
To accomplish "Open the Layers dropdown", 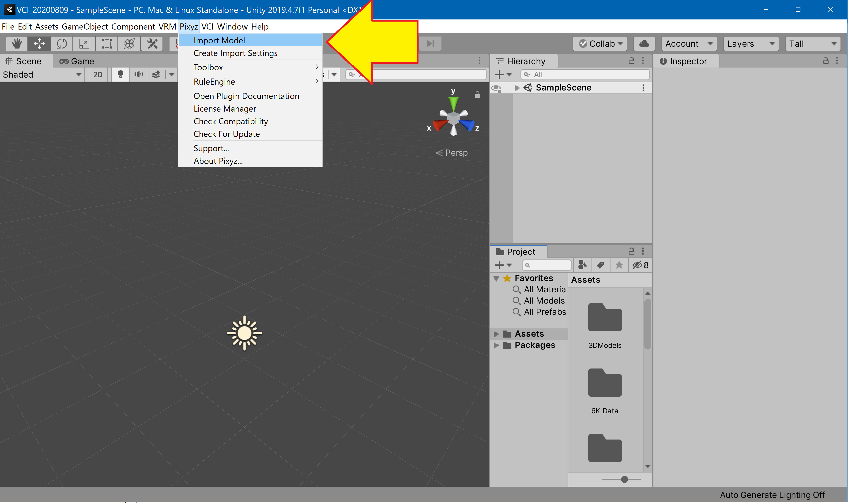I will click(x=750, y=43).
